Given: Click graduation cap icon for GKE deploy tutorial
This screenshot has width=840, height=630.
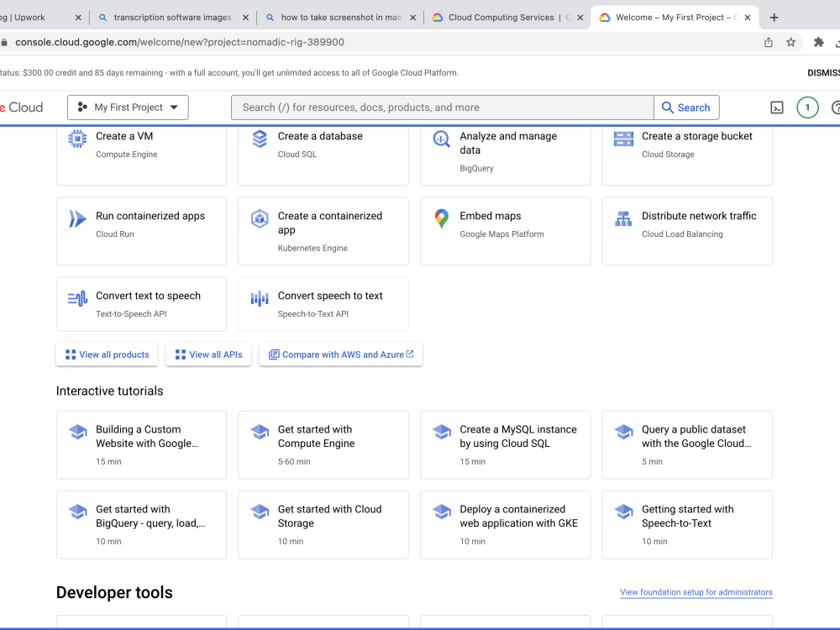Looking at the screenshot, I should tap(442, 512).
